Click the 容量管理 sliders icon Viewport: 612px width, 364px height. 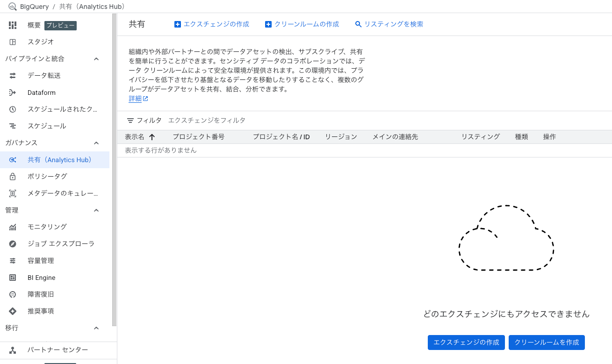pyautogui.click(x=13, y=261)
